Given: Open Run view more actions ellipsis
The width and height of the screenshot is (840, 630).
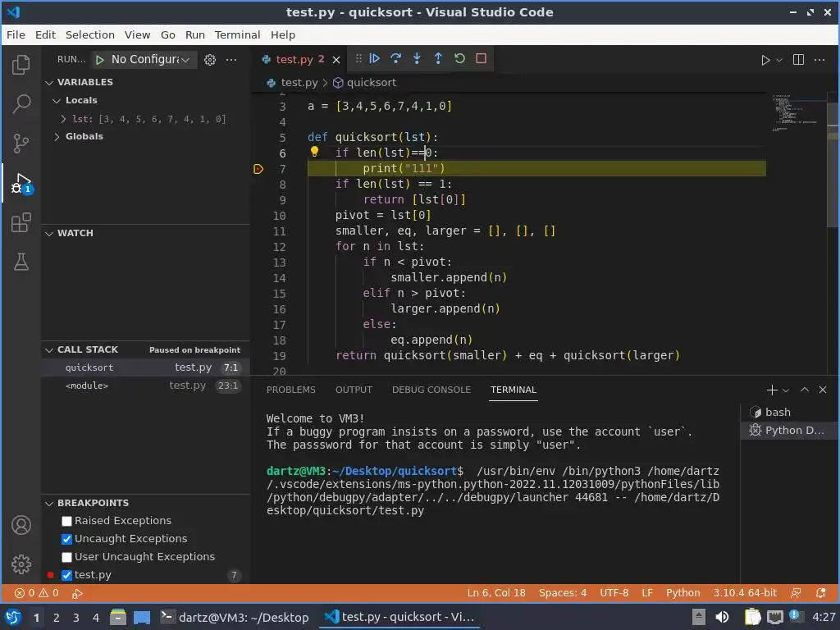Looking at the screenshot, I should [x=231, y=59].
